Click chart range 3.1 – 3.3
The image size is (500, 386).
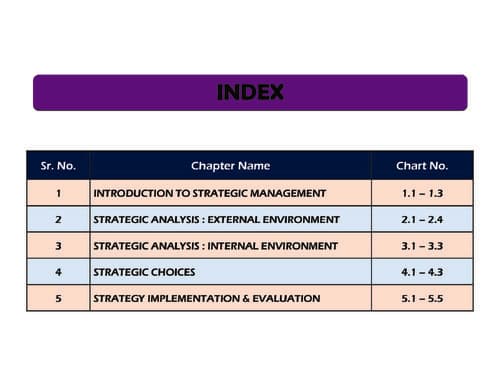422,246
